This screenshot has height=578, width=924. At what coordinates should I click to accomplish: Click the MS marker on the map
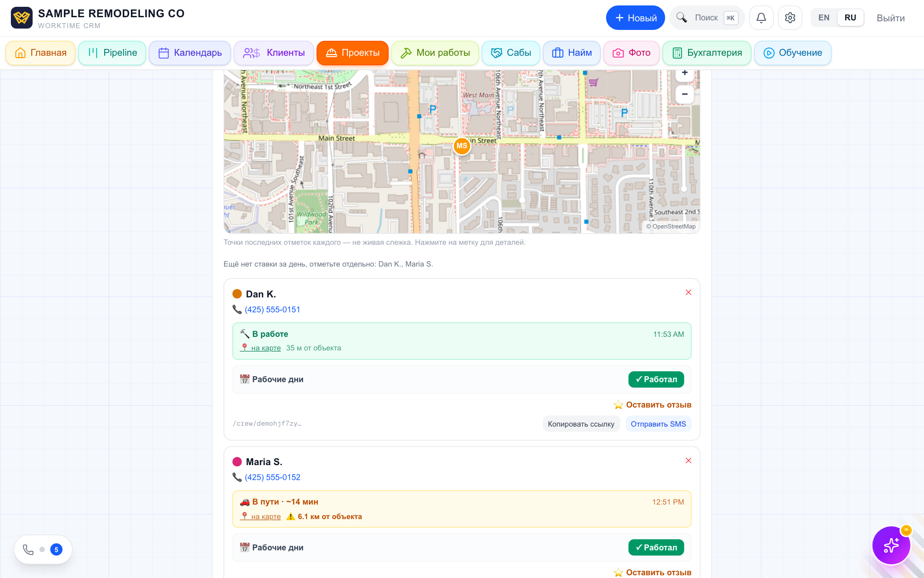(x=462, y=146)
